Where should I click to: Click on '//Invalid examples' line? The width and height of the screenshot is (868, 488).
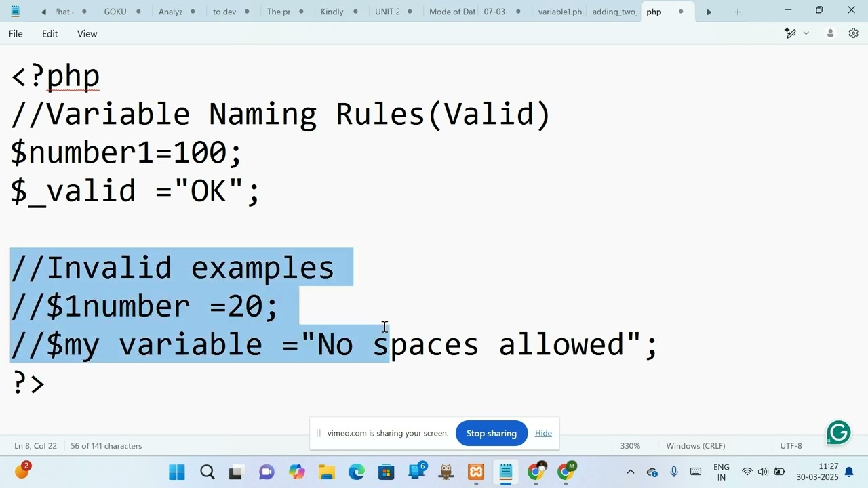172,268
